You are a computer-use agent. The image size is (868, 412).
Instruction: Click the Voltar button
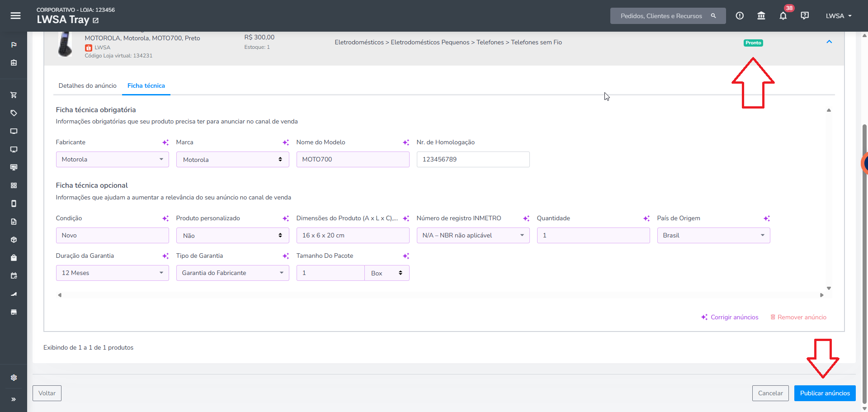coord(47,393)
